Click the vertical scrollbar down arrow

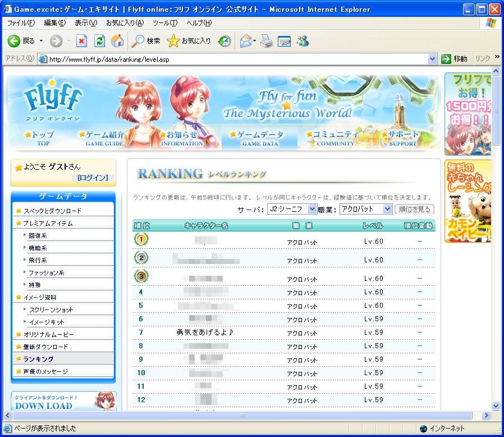pos(496,406)
